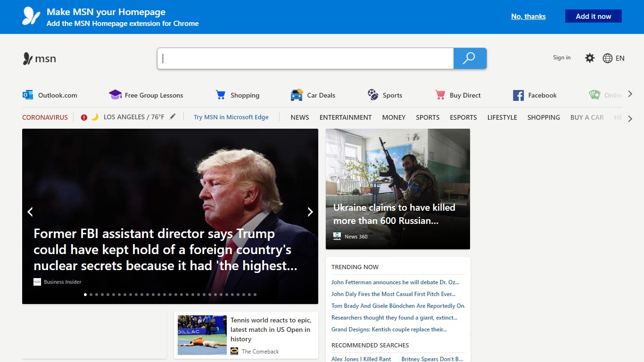
Task: Click the Free Group Lessons text label
Action: tap(154, 95)
